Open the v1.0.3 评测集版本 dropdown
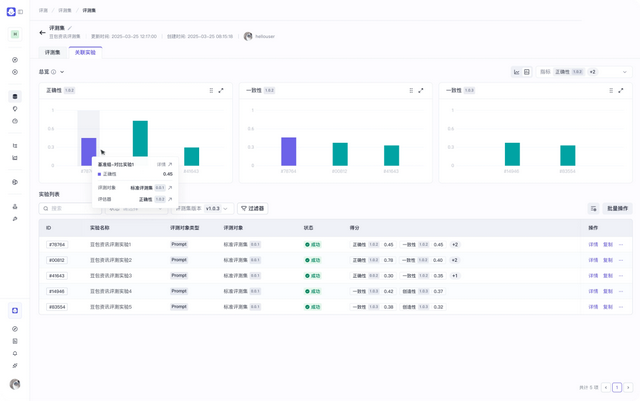This screenshot has width=640, height=401. pos(218,208)
